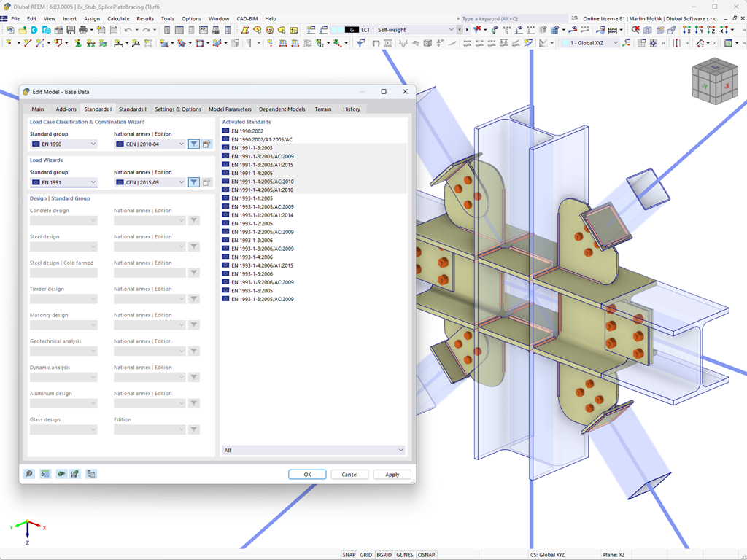Click the black G load case color box

[352, 29]
